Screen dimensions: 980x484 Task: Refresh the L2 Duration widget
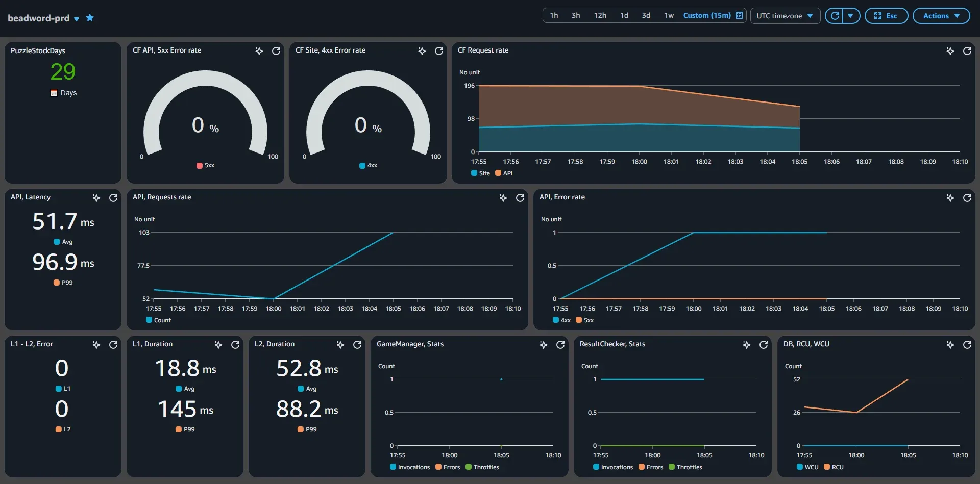click(x=357, y=345)
